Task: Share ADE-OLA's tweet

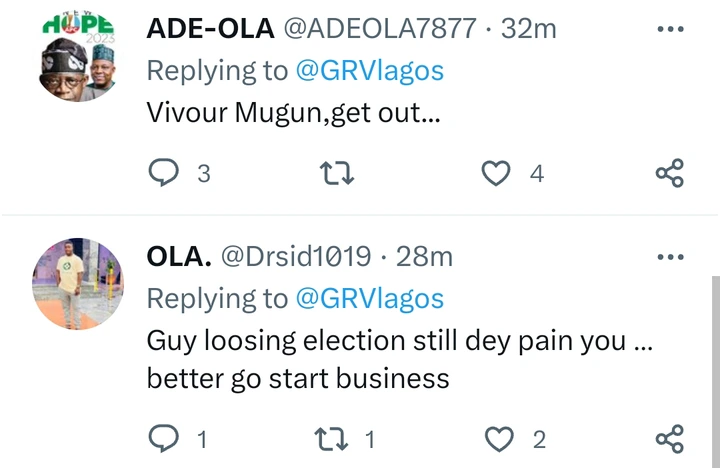Action: [669, 173]
